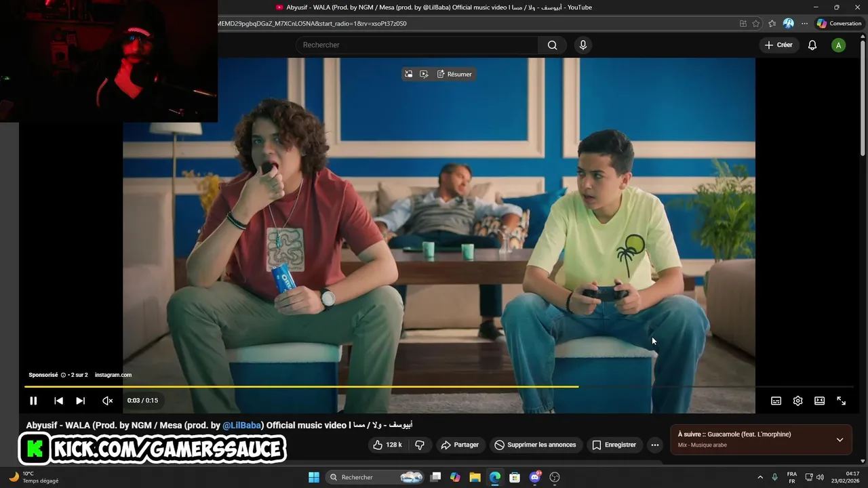This screenshot has height=488, width=868.
Task: Open the account avatar menu
Action: pyautogui.click(x=839, y=45)
